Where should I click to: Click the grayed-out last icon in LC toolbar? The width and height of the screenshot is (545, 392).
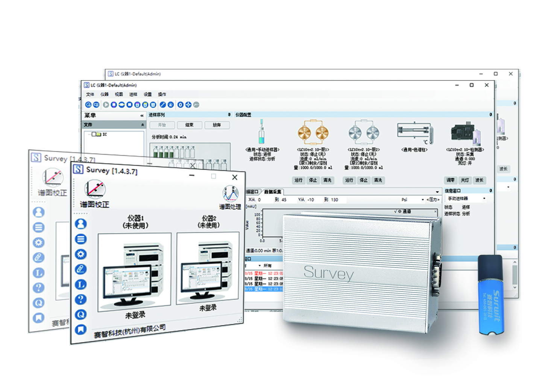click(196, 105)
